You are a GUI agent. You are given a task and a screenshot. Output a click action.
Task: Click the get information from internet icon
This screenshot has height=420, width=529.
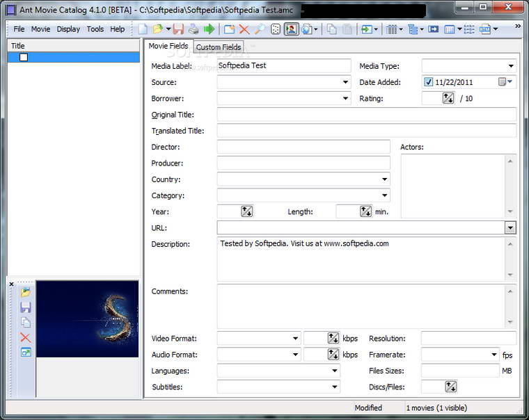point(307,29)
